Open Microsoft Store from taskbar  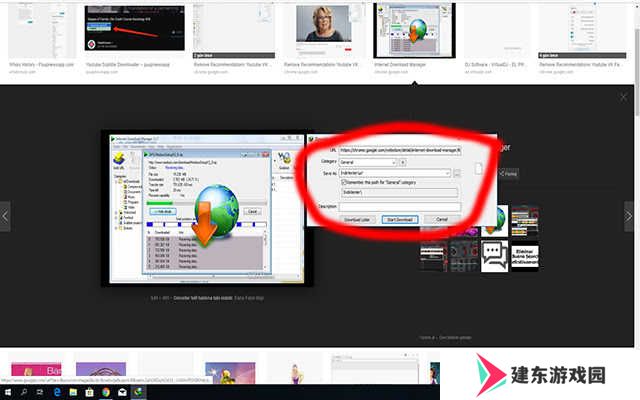coord(89,392)
